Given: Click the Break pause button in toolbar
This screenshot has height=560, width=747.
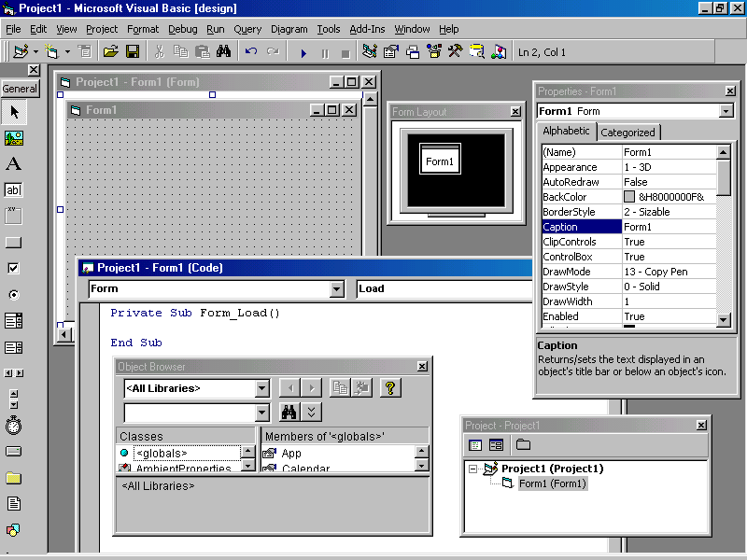Looking at the screenshot, I should 325,53.
